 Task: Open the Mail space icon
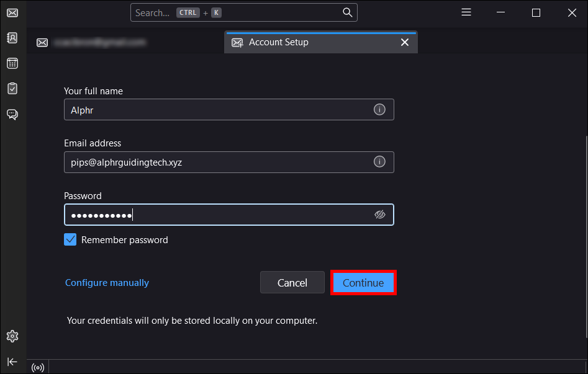pos(12,12)
